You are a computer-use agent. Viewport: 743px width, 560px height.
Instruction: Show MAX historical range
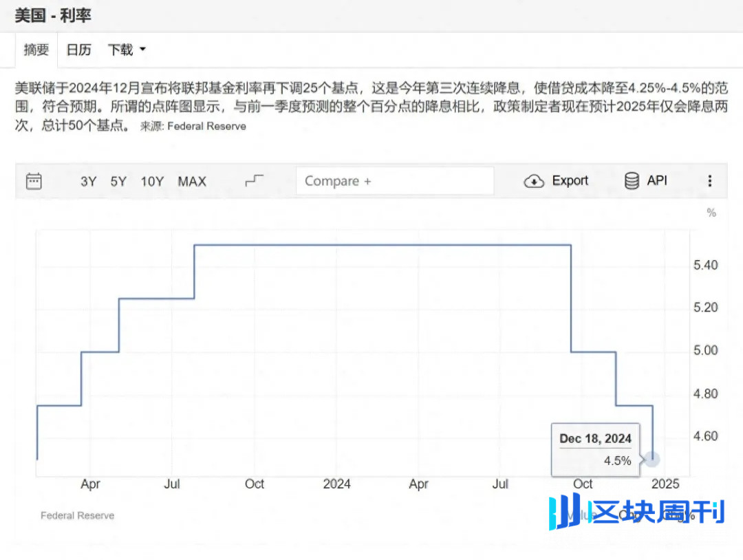[x=192, y=182]
